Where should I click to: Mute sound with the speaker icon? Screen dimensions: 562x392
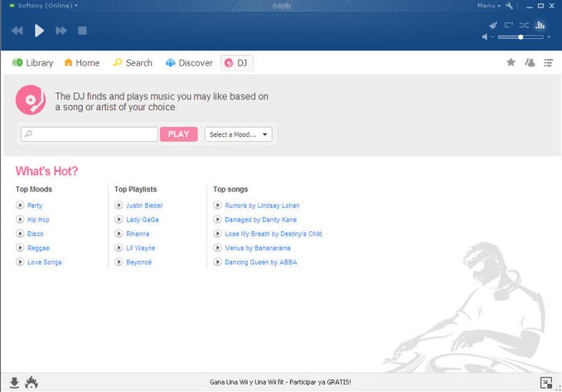pos(485,37)
